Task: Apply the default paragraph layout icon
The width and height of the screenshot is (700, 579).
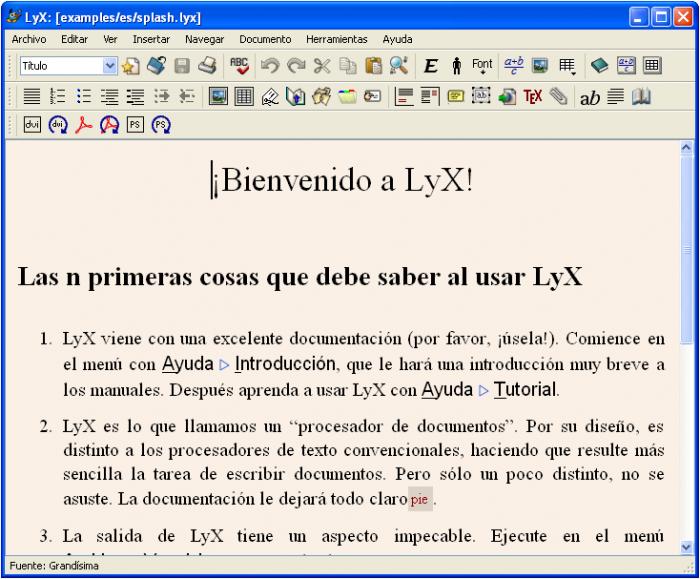Action: [x=32, y=96]
